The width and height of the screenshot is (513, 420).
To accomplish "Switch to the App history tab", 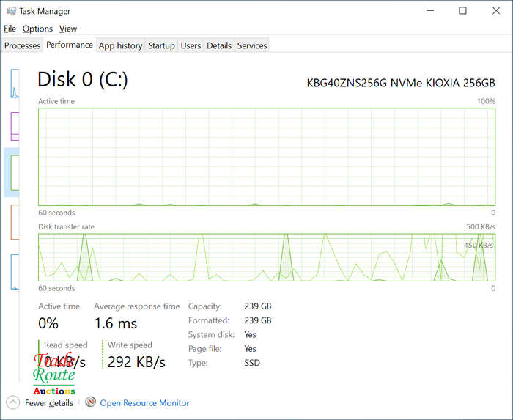I will click(120, 45).
